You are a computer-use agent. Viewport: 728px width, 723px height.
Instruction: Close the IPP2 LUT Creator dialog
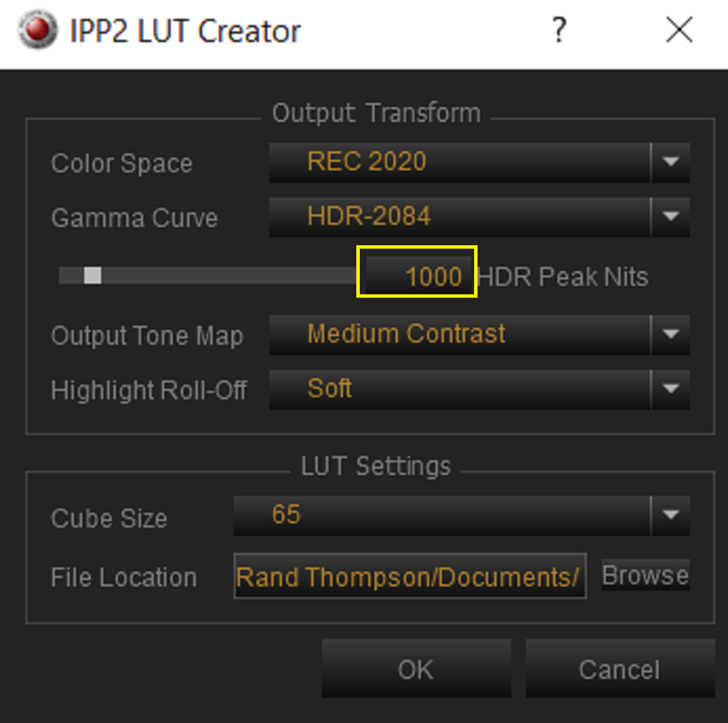point(679,30)
